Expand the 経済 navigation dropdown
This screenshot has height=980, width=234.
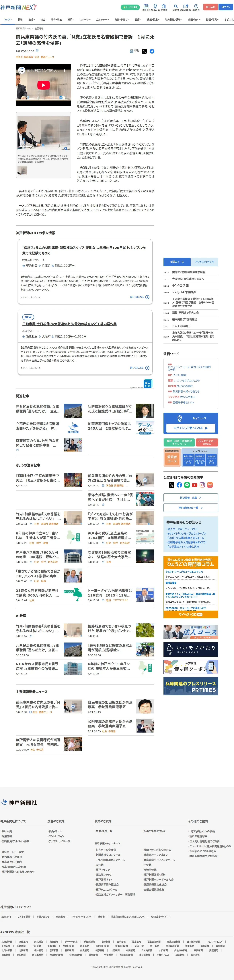coord(71,19)
